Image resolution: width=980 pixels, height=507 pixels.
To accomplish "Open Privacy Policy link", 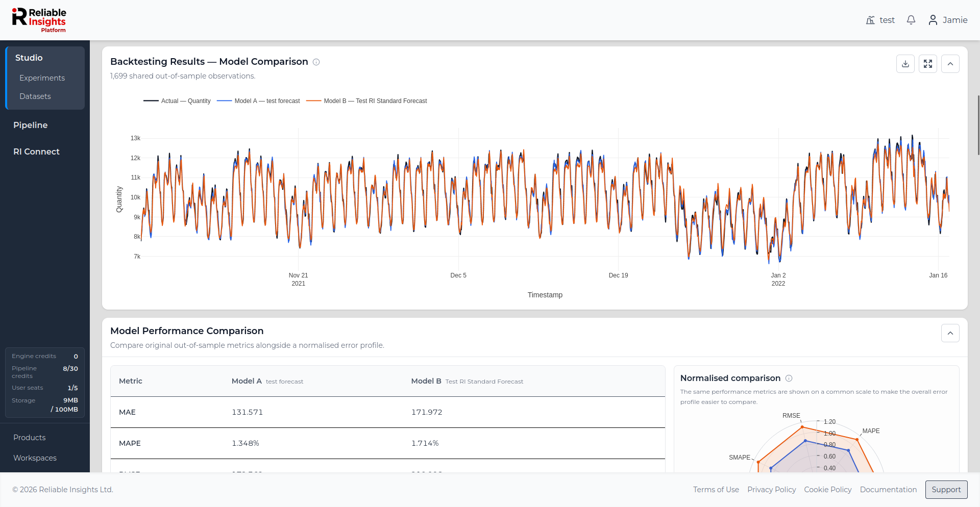I will point(771,490).
